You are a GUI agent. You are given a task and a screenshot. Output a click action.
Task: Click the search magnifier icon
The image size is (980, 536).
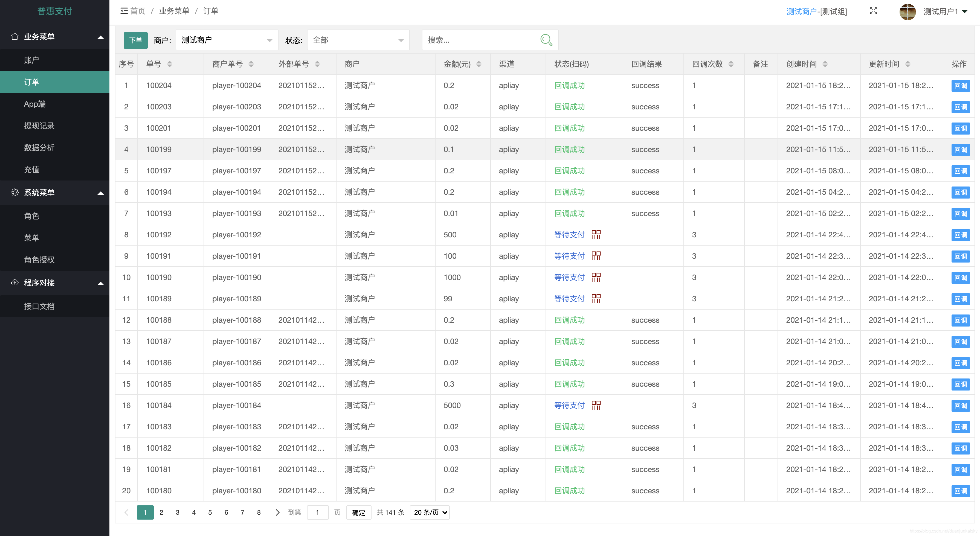[546, 40]
